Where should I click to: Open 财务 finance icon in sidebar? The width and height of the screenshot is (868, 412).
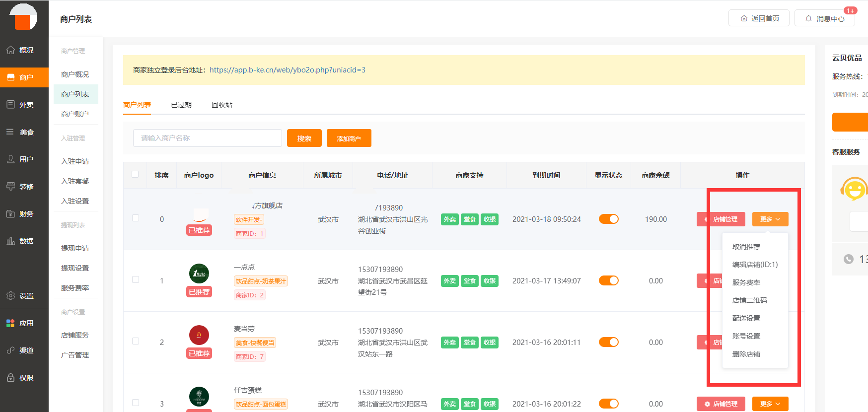[10, 214]
